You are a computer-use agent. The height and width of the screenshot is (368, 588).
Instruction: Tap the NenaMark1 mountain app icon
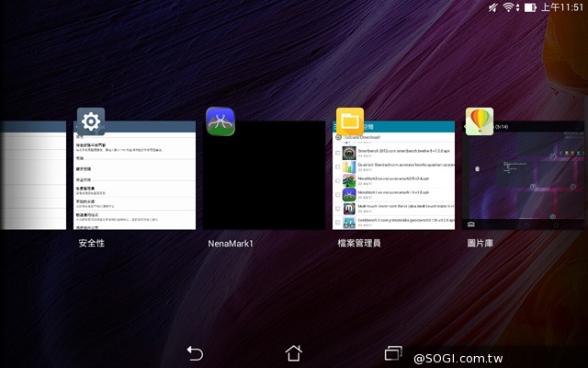pos(220,121)
